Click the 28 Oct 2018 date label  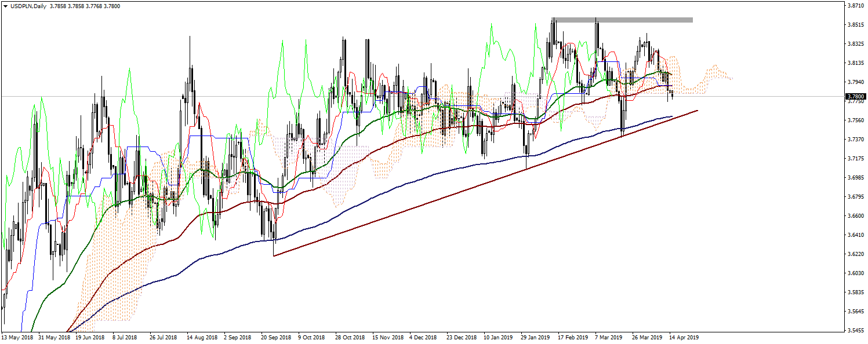pos(350,336)
